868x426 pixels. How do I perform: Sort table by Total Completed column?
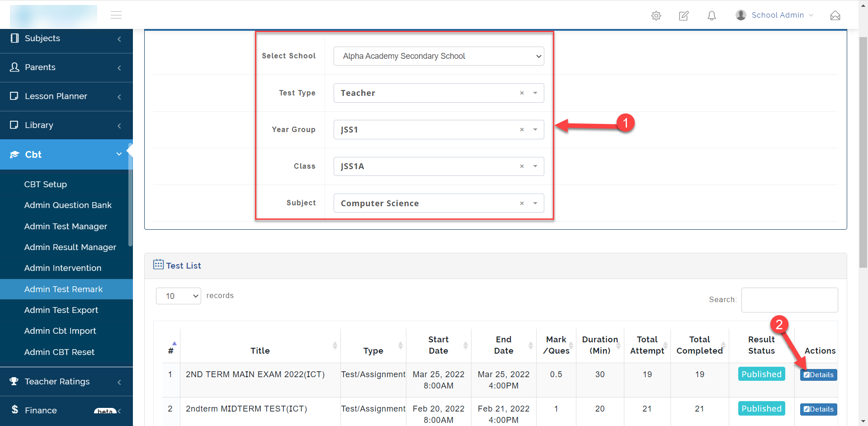point(723,346)
